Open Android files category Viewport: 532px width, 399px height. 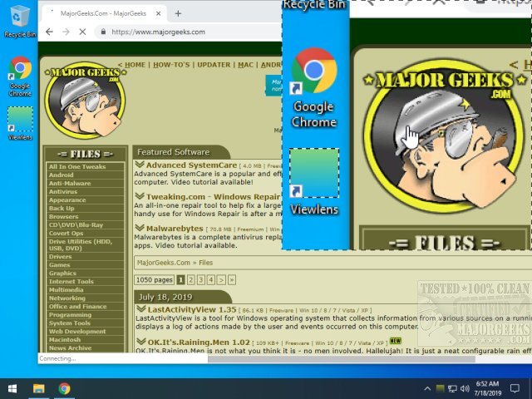[x=86, y=175]
